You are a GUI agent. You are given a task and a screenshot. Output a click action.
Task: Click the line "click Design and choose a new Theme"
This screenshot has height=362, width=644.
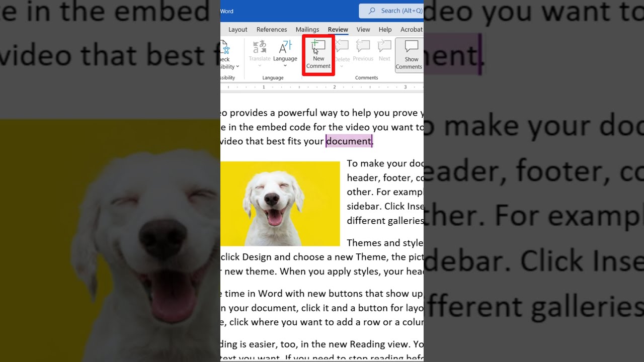tap(322, 257)
